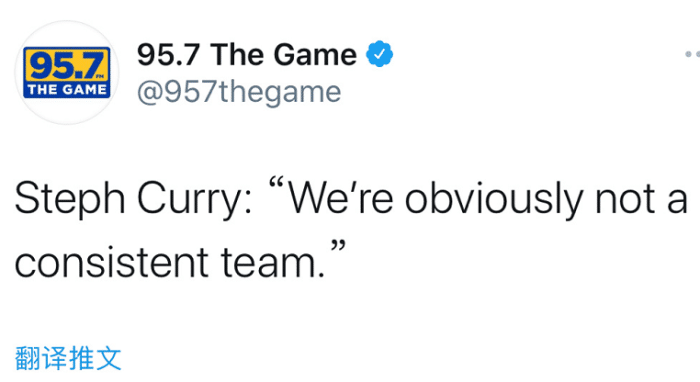Screen dimensions: 700x382
Task: Click the name Steph Curry in tweet
Action: (133, 200)
